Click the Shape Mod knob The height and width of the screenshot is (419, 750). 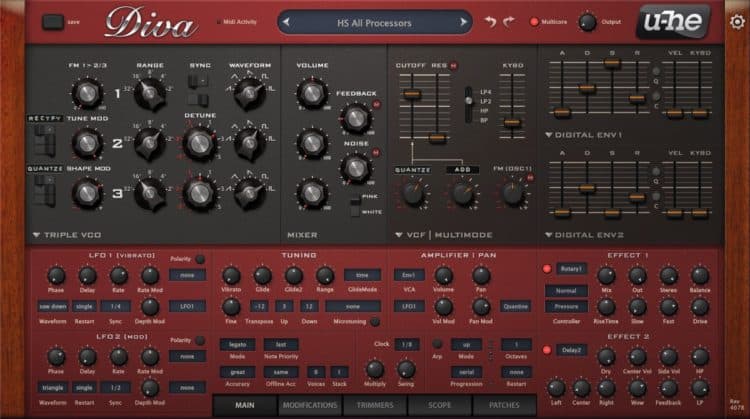coord(87,193)
